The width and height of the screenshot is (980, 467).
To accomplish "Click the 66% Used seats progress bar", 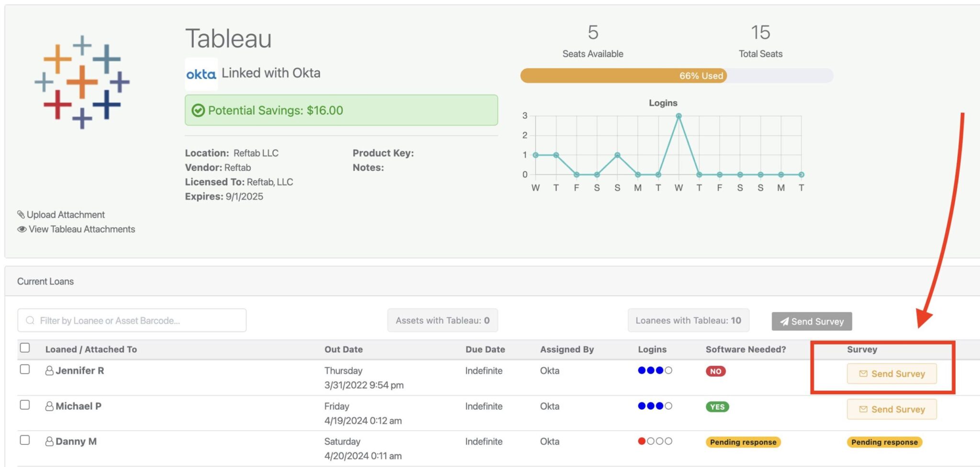I will coord(676,76).
